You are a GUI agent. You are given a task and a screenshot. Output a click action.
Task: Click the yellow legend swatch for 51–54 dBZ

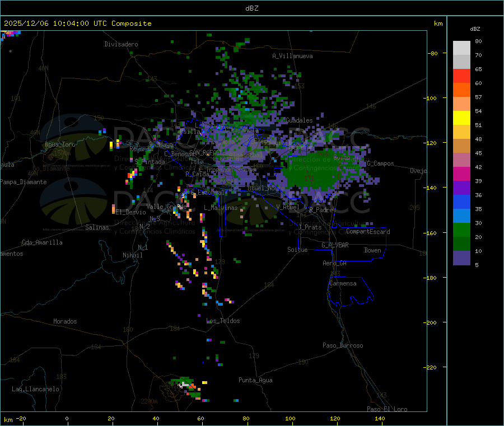pyautogui.click(x=461, y=118)
